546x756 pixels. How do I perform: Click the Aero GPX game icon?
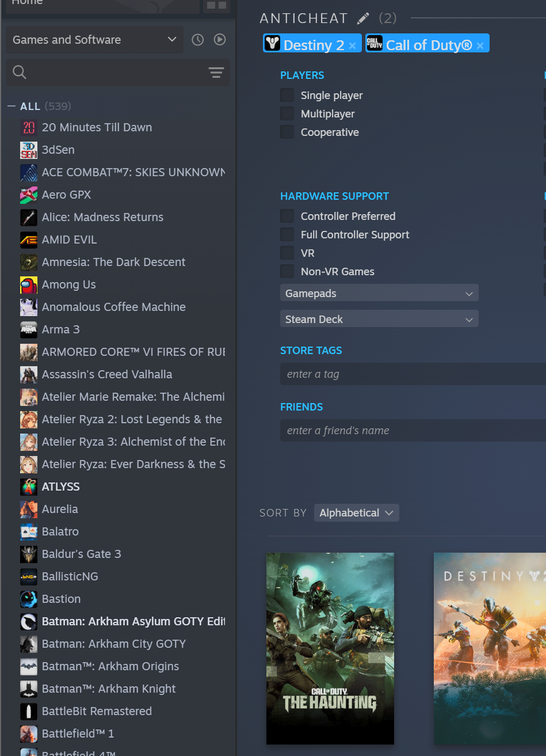pyautogui.click(x=29, y=195)
